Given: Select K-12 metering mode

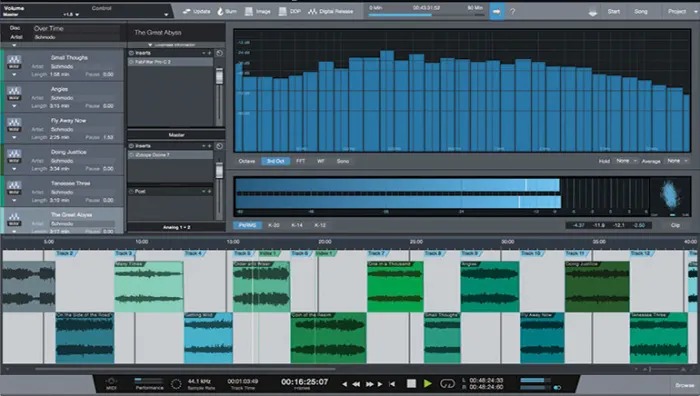Looking at the screenshot, I should click(320, 225).
